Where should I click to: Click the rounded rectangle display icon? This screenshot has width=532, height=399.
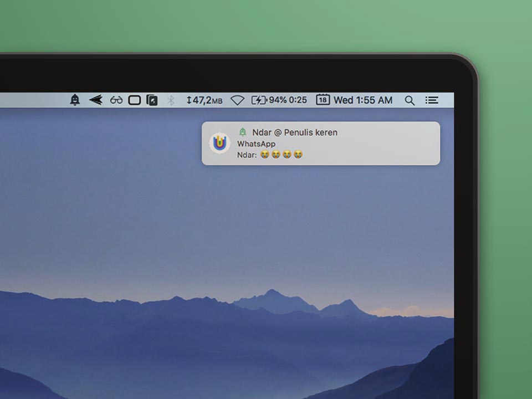click(134, 100)
